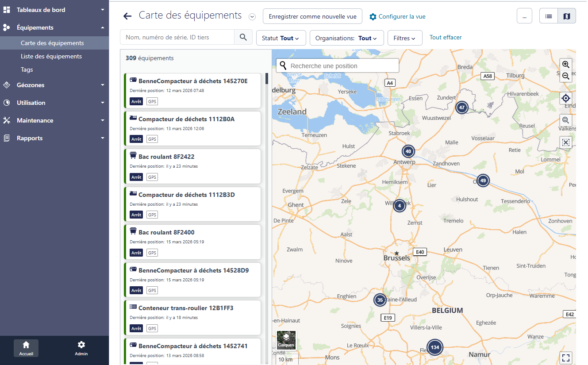Click Arrêt badge on Conteneur trans-roulier 12B1FF3
The image size is (588, 365).
click(x=136, y=328)
